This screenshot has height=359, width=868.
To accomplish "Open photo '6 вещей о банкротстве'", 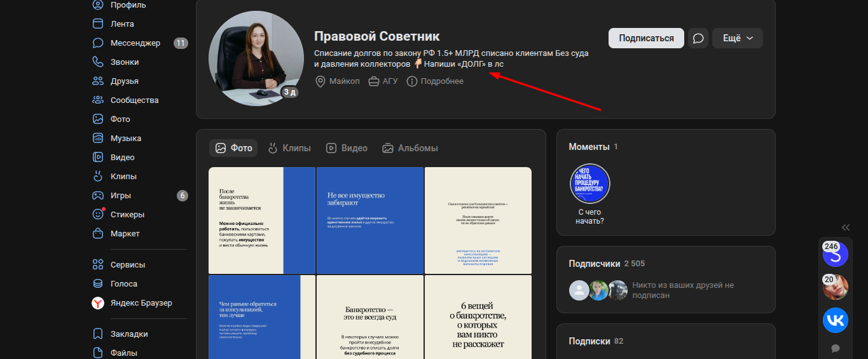I will pos(478,317).
